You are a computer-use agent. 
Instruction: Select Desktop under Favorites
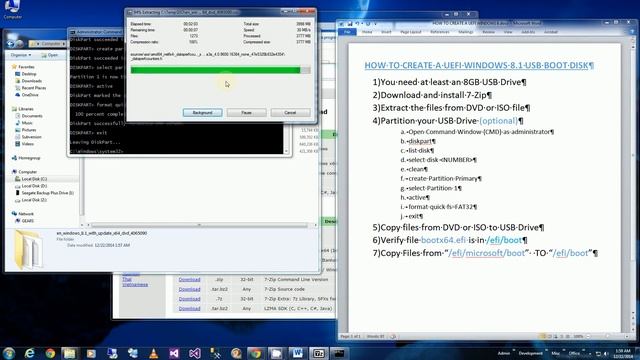29,74
